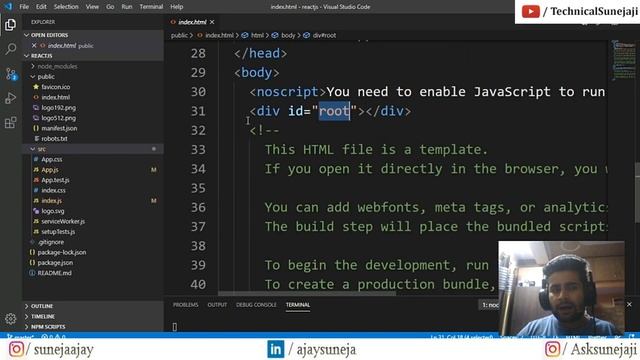Switch to the Output panel tab

[x=217, y=305]
